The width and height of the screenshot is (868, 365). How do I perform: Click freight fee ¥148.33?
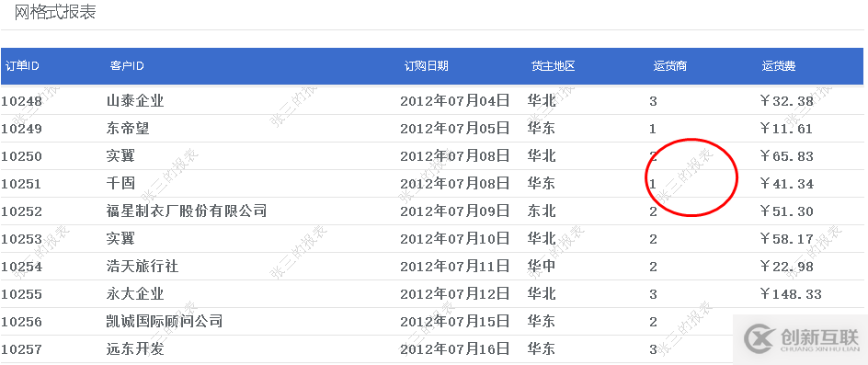pyautogui.click(x=791, y=293)
